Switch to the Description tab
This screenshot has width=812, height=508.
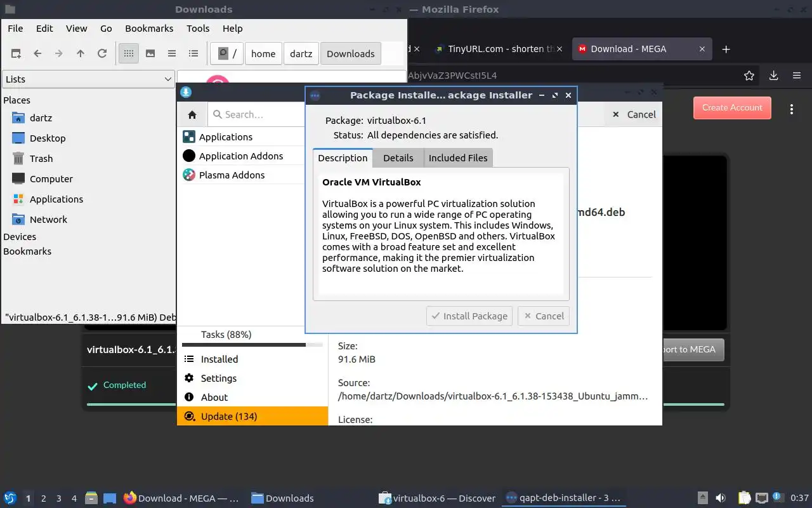coord(343,158)
